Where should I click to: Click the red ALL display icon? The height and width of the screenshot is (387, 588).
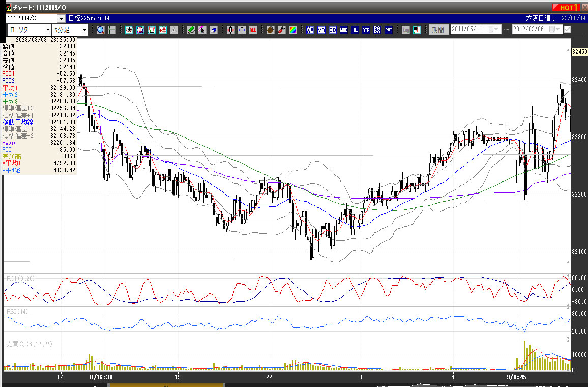253,30
